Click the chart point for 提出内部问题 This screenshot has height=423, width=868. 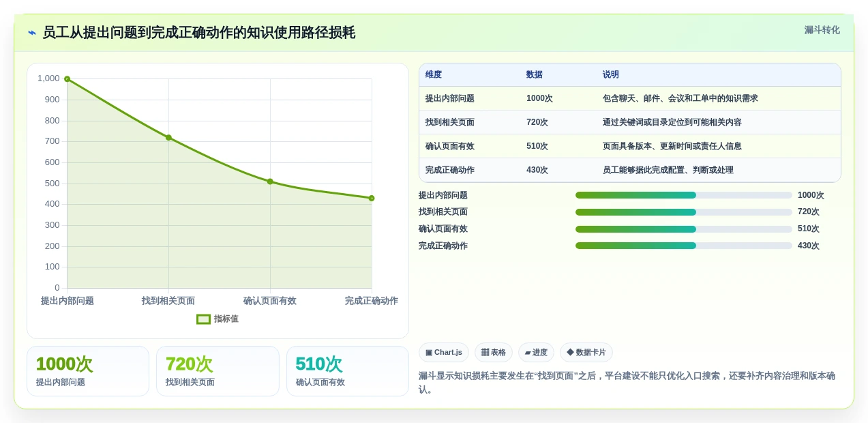pos(67,79)
